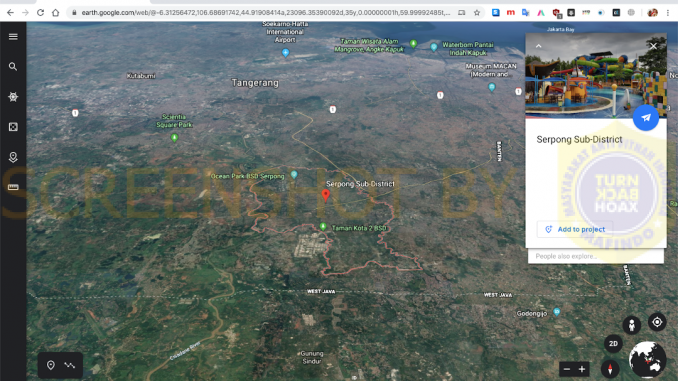
Task: Close the Serpong Sub-District card
Action: tap(653, 46)
